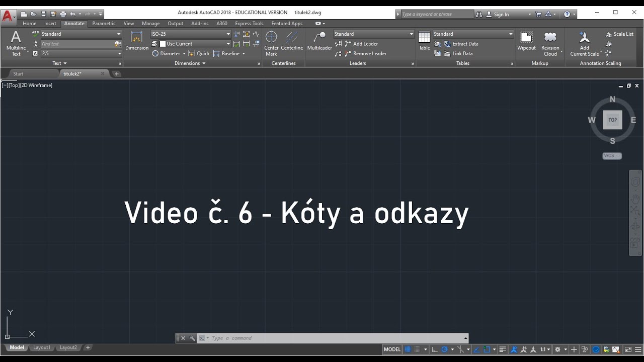644x362 pixels.
Task: Click the New drawing icon
Action: [24, 14]
